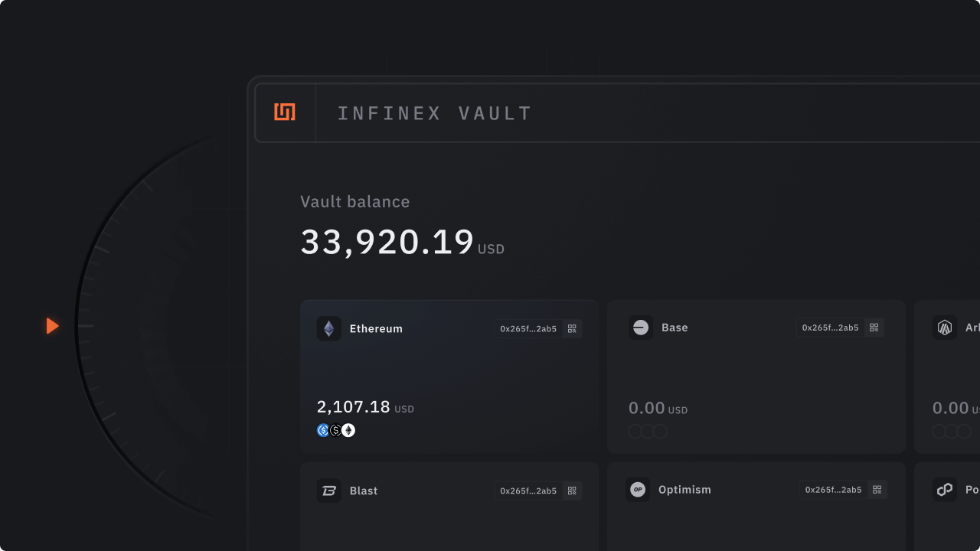Click the Arbitrum network icon
The height and width of the screenshot is (551, 980).
tap(945, 328)
